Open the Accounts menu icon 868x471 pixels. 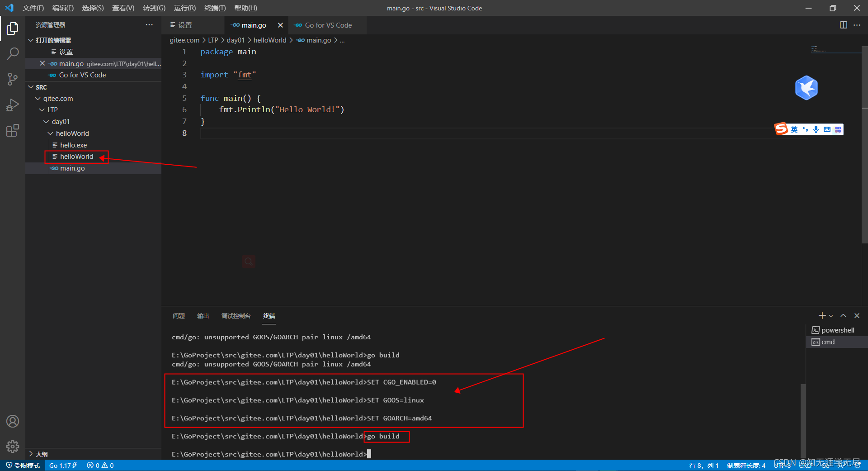[x=13, y=421]
